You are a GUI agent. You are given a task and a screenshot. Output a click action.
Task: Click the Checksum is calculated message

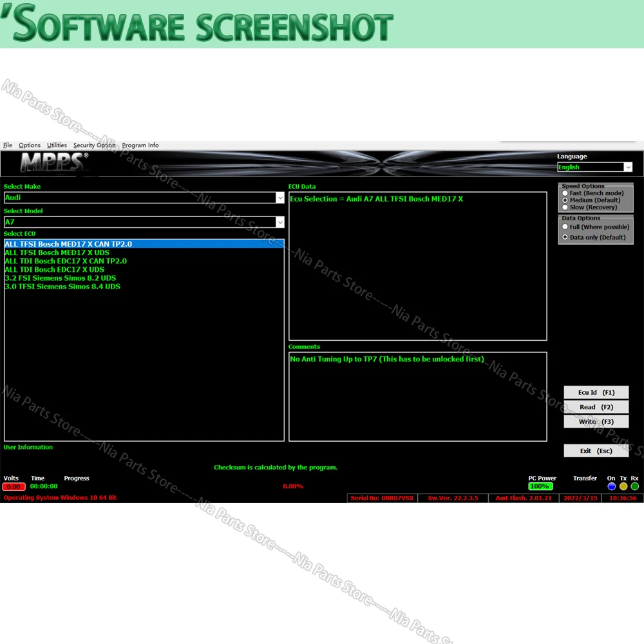[x=276, y=468]
